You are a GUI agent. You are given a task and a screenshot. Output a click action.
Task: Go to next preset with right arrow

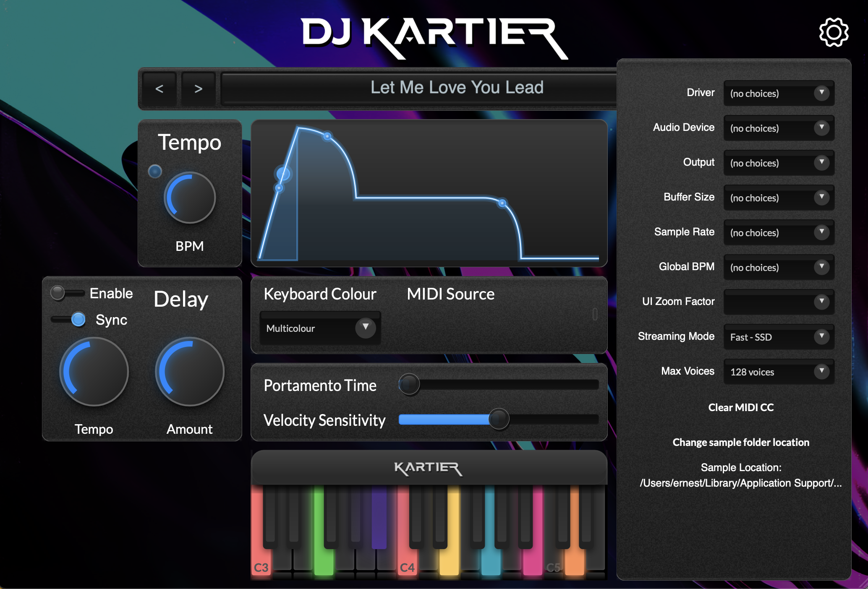click(x=198, y=89)
